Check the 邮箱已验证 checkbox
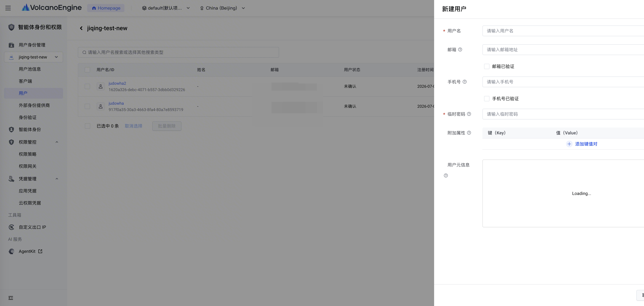Screen dimensions: 644x306 (x=487, y=66)
